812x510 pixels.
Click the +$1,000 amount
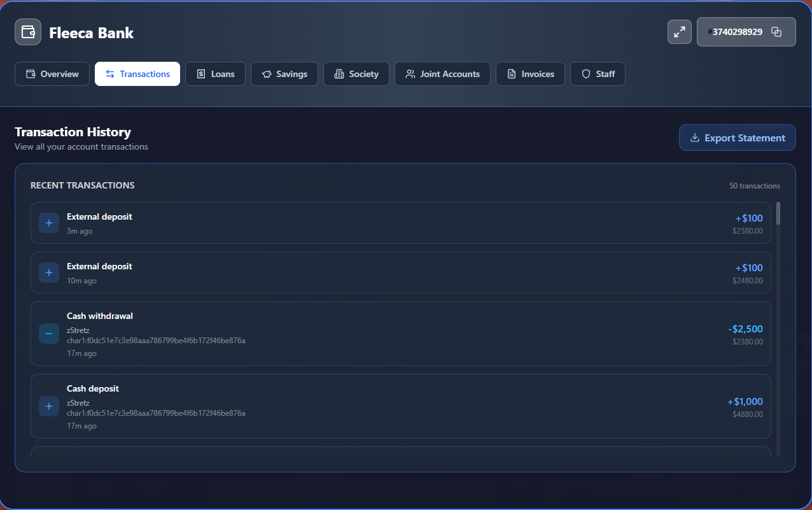745,402
